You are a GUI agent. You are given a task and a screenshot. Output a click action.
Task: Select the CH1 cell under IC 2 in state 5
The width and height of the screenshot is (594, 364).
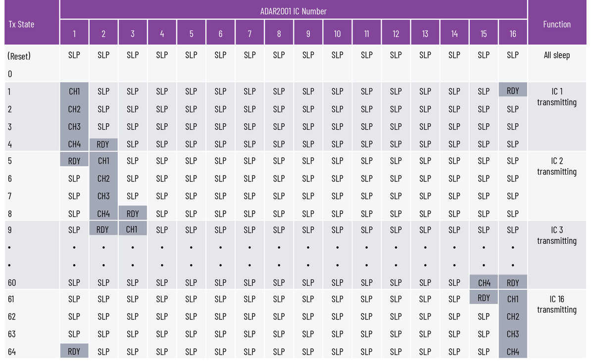tap(103, 161)
